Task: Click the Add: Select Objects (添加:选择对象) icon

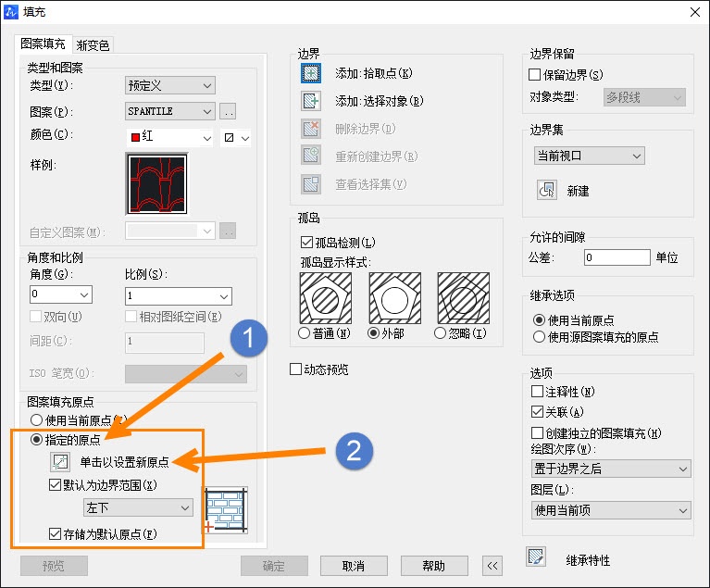Action: [x=311, y=101]
